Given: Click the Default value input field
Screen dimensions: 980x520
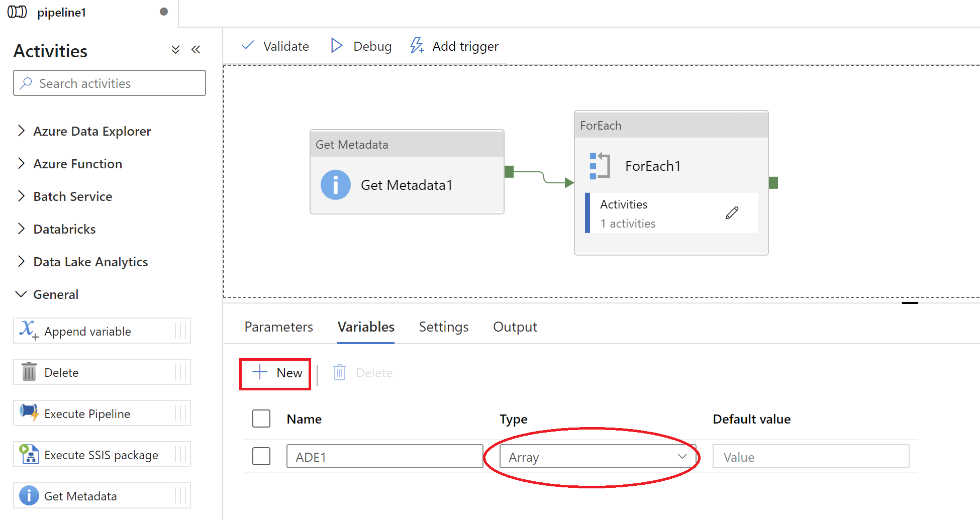Looking at the screenshot, I should 810,456.
